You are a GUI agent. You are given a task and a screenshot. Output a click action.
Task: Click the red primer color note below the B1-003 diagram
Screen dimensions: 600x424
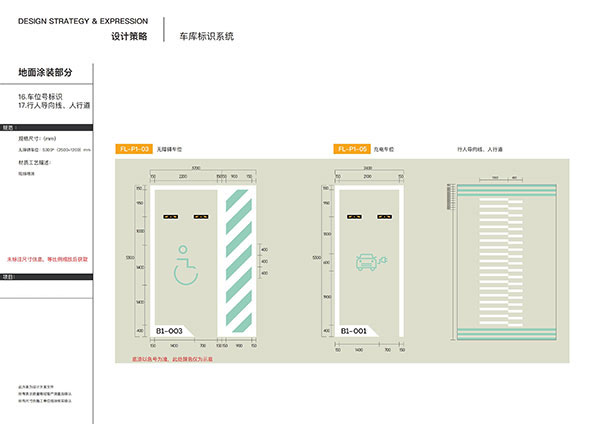click(172, 359)
